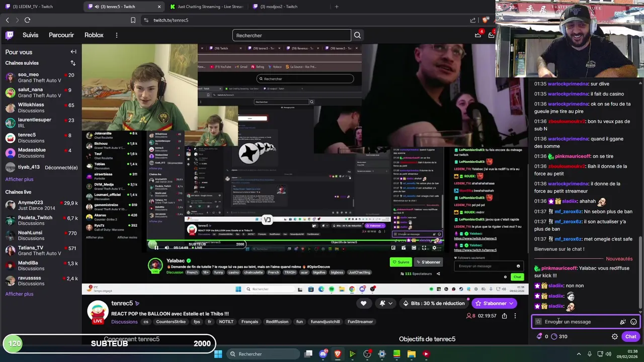Open Discussions category link under title

pyautogui.click(x=124, y=322)
